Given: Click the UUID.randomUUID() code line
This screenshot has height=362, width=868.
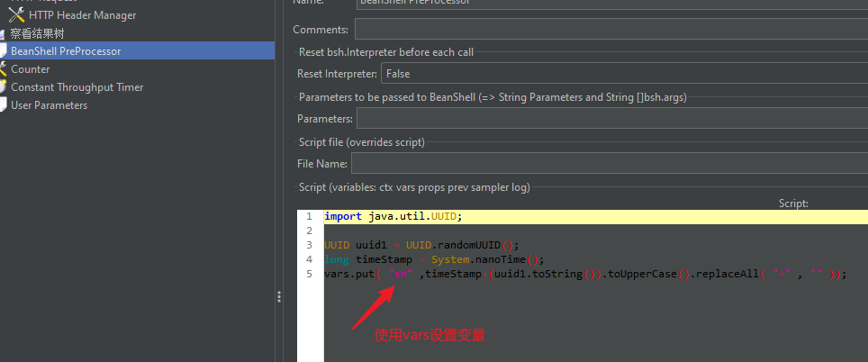Looking at the screenshot, I should [x=421, y=245].
